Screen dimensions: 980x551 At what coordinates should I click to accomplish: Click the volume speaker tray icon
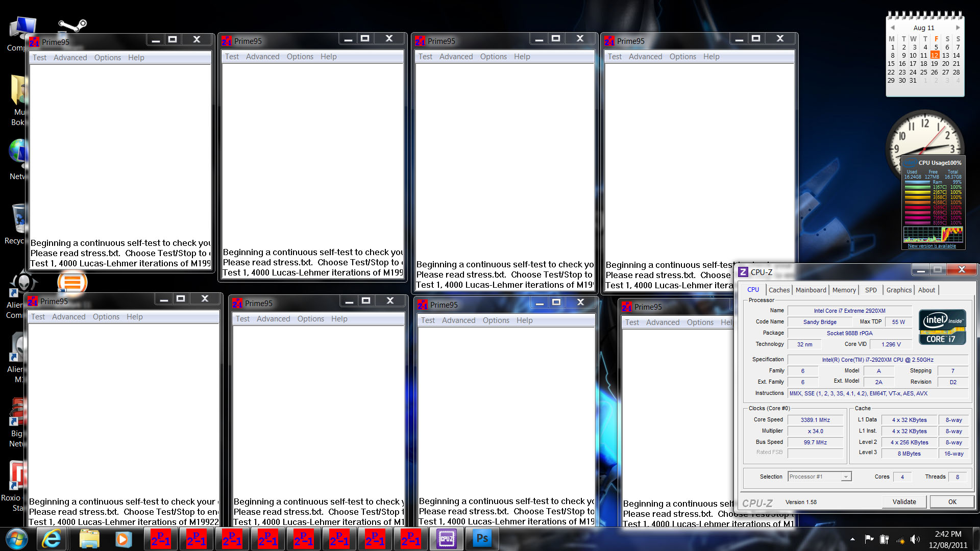pos(915,539)
